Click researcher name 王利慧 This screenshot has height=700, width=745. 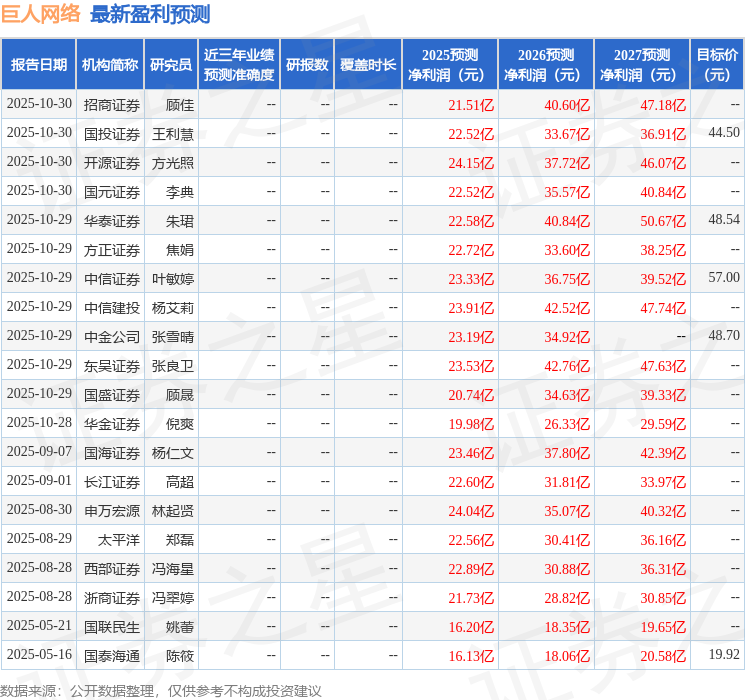click(173, 134)
